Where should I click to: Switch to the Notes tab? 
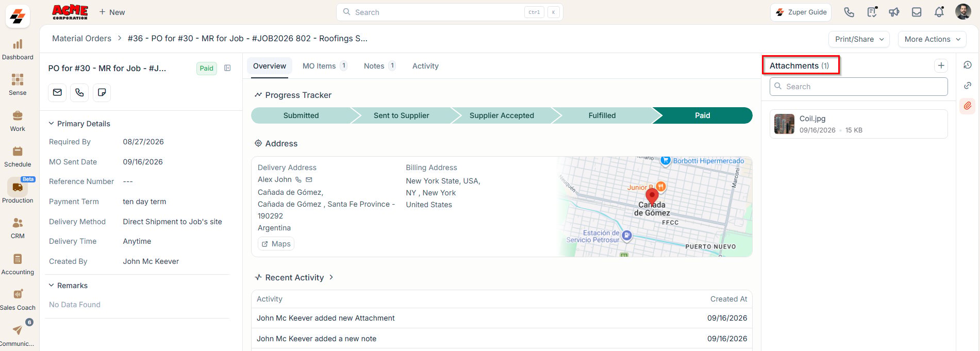pos(379,66)
